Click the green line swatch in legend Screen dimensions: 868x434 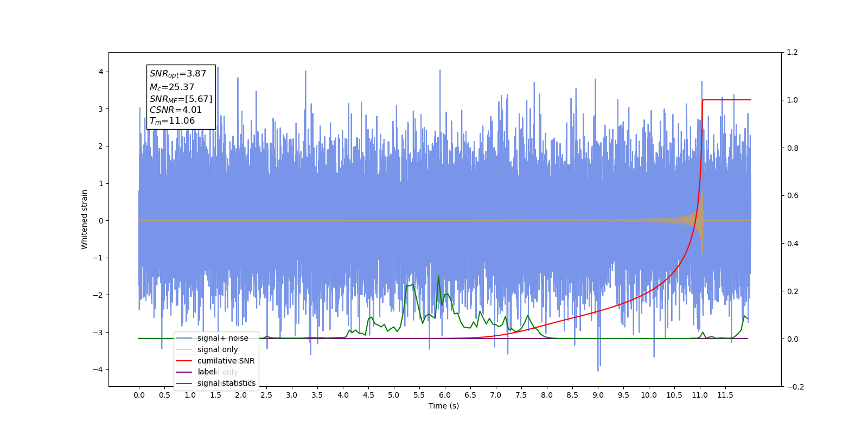point(184,384)
